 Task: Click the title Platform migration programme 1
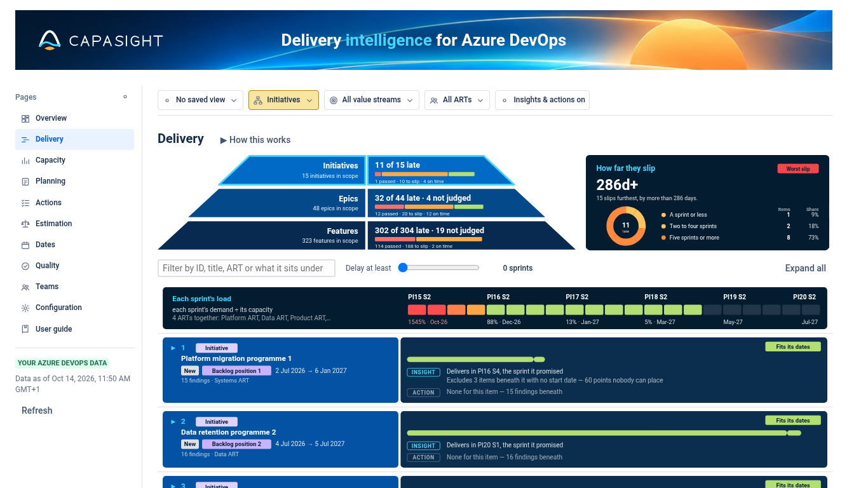click(236, 359)
